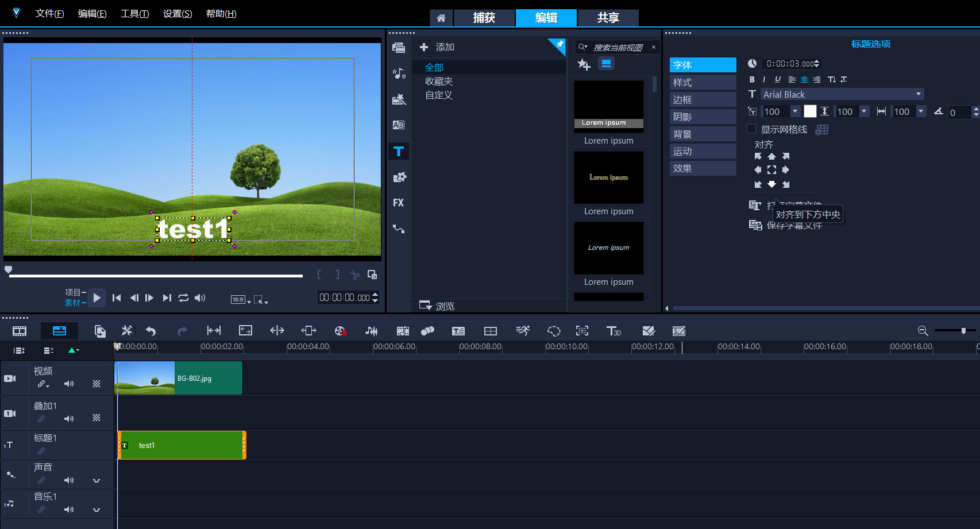Open the Overlay/Graphics library panel icon
This screenshot has height=529, width=980.
pos(399,177)
